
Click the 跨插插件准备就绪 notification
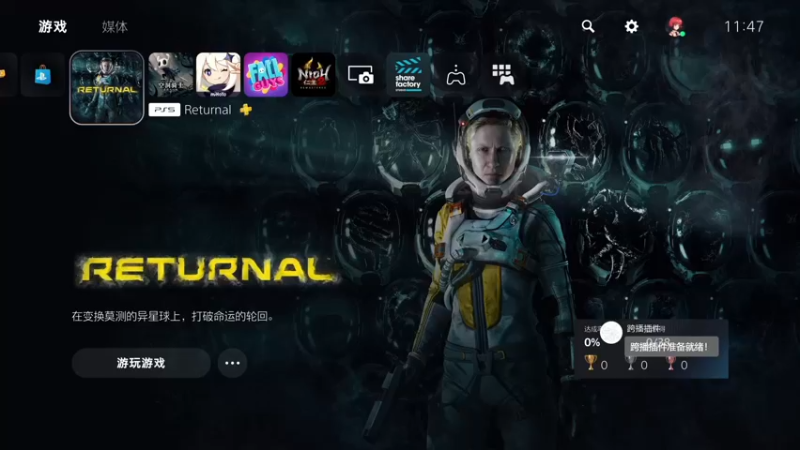(671, 347)
